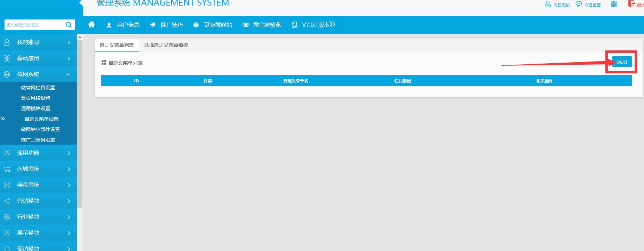Switch to 选择自定义菜单模板 tab
Image resolution: width=644 pixels, height=251 pixels.
pyautogui.click(x=166, y=45)
